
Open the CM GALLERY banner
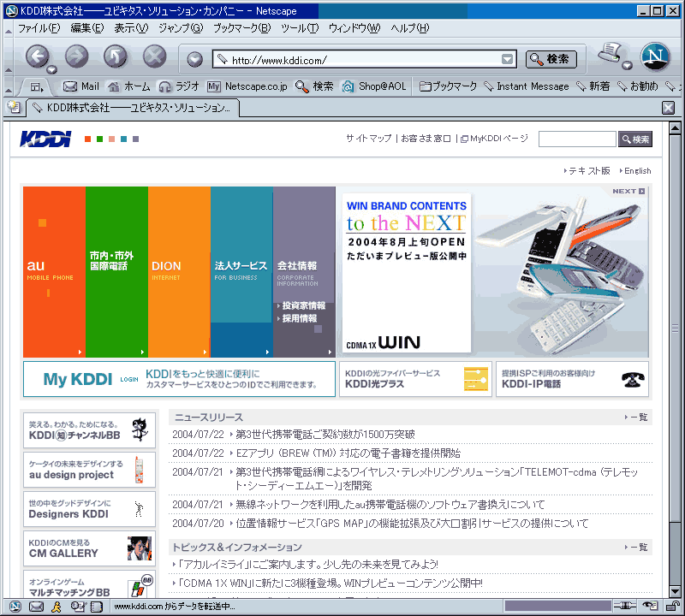tap(89, 548)
